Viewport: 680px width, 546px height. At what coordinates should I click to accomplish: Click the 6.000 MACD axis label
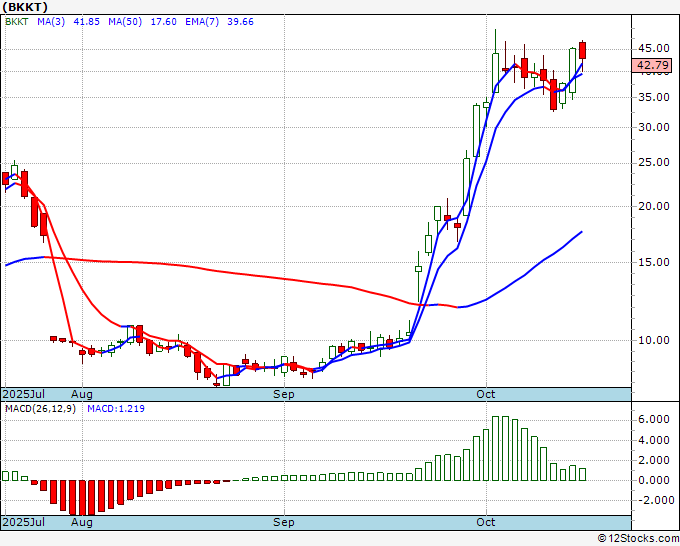click(x=654, y=419)
